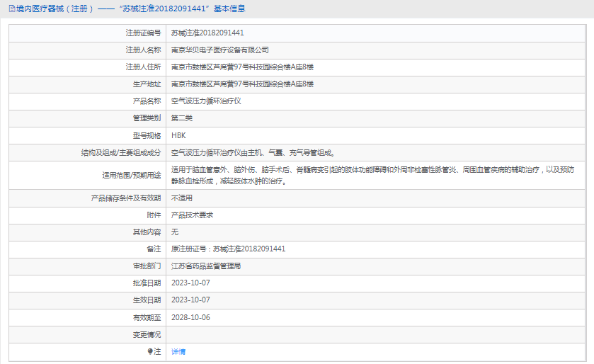Image resolution: width=594 pixels, height=364 pixels.
Task: Click the 生产地址 label
Action: point(147,84)
